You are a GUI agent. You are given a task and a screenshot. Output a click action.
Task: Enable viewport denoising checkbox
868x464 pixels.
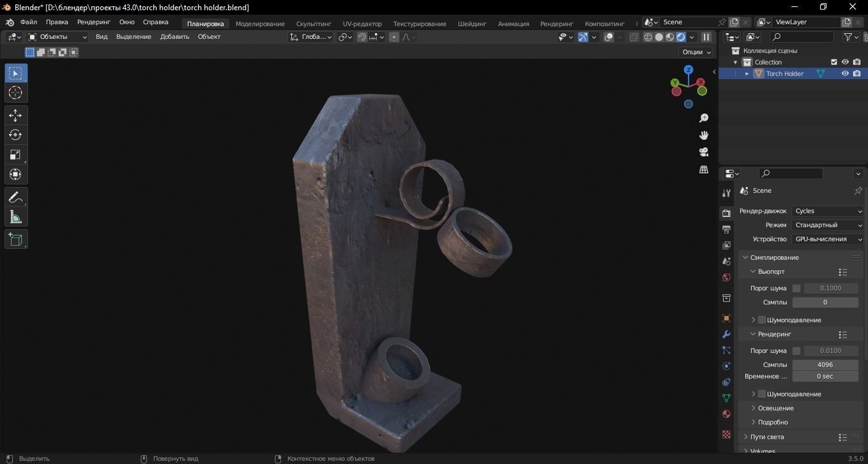click(x=762, y=320)
